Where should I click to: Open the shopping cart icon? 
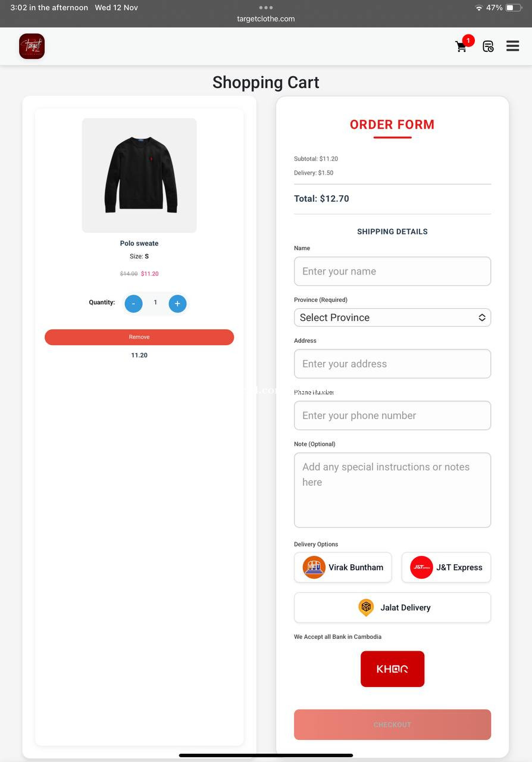coord(462,46)
